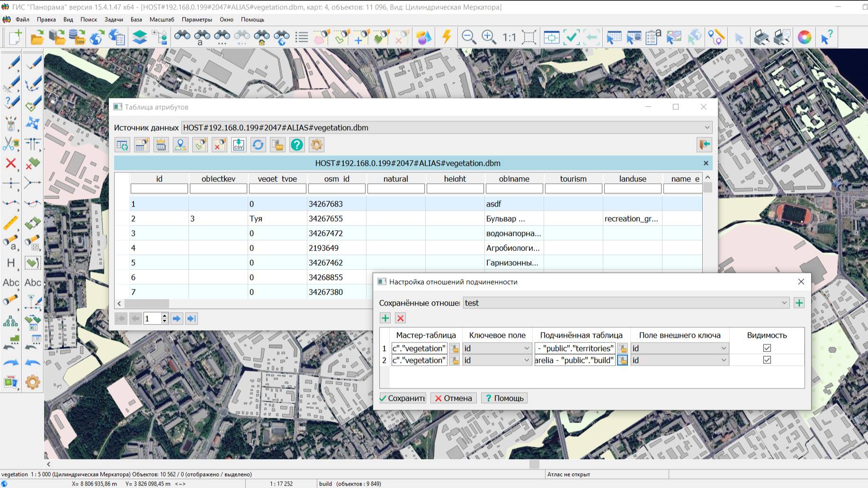
Task: Click the CSV export icon in attribute table
Action: pyautogui.click(x=238, y=145)
